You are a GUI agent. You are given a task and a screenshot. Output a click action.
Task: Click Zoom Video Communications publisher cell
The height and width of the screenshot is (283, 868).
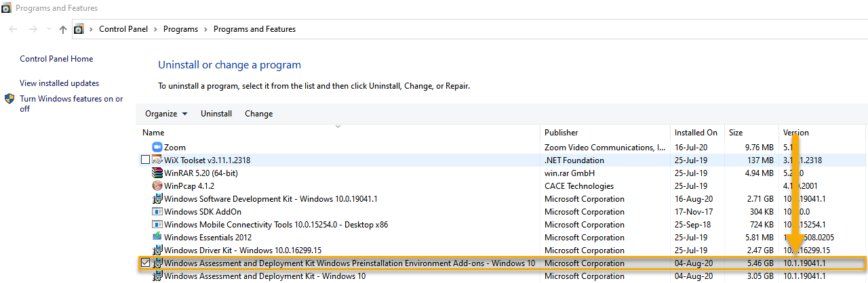[605, 148]
